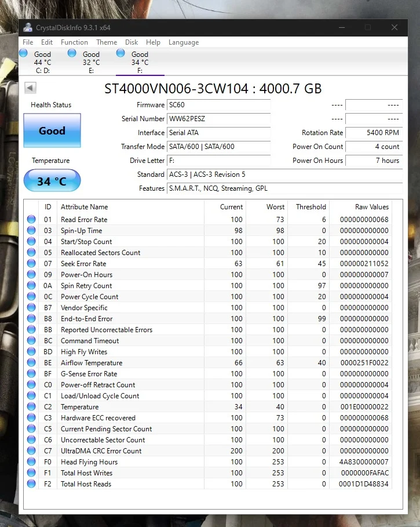The height and width of the screenshot is (527, 420).
Task: Click the blue status orb for E:
Action: (72, 53)
